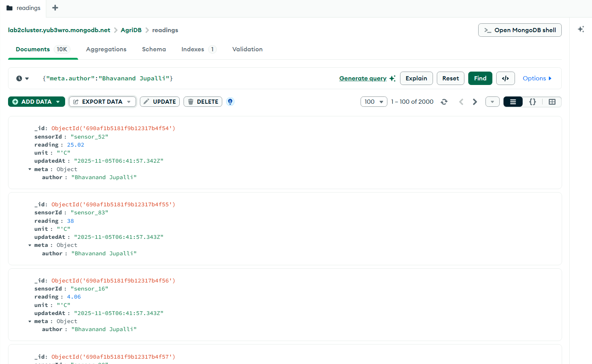Click the AI assistant sparkle icon

[x=581, y=29]
